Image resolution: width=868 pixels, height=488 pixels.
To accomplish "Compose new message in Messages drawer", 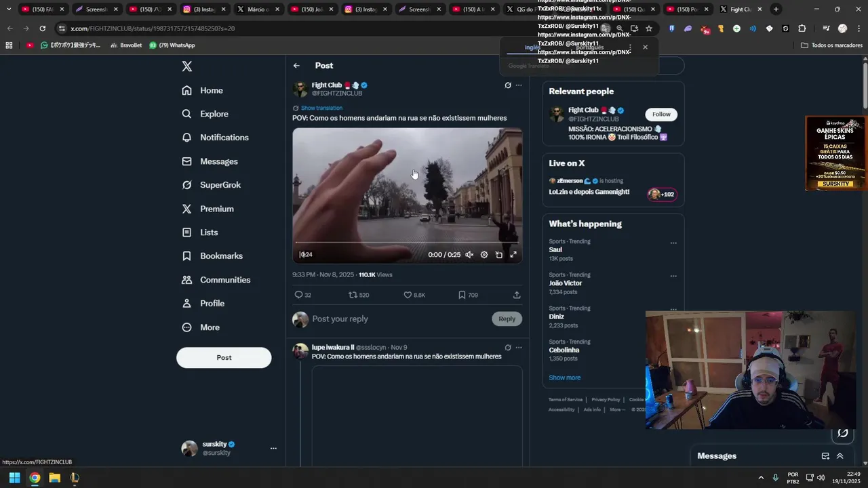I will click(x=825, y=456).
